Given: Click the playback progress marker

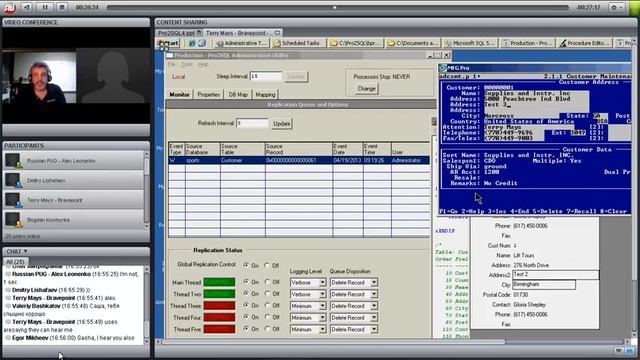Looking at the screenshot, I should tap(335, 7).
